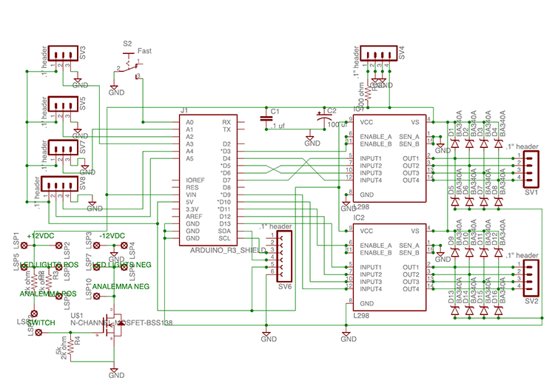The image size is (555, 392).
Task: Select the SV8 four-pin header symbol
Action: tap(59, 184)
